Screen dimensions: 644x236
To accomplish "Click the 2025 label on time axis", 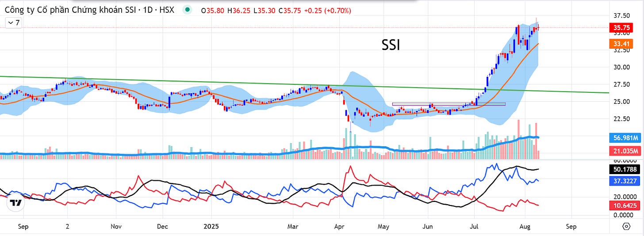I will point(211,226).
